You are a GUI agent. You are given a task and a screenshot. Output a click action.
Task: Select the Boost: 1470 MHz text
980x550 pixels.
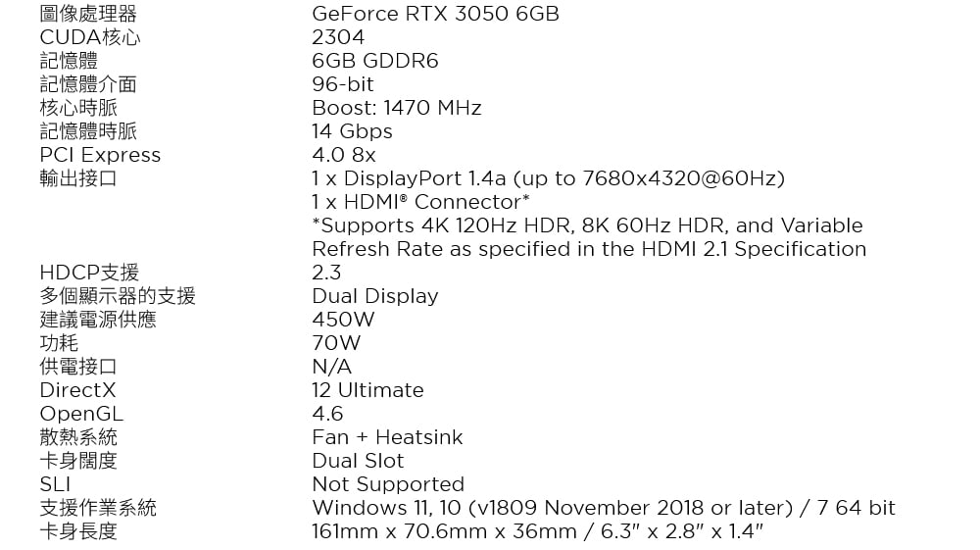(396, 108)
